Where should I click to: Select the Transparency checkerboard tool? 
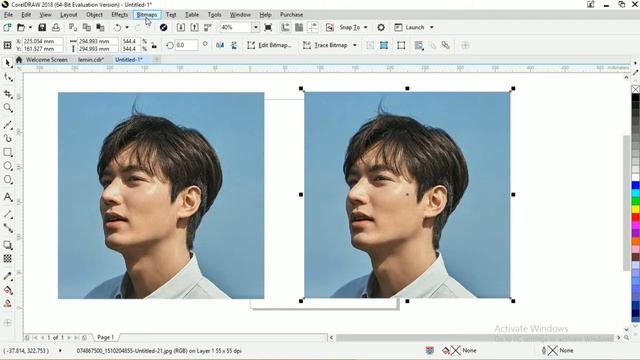7,259
